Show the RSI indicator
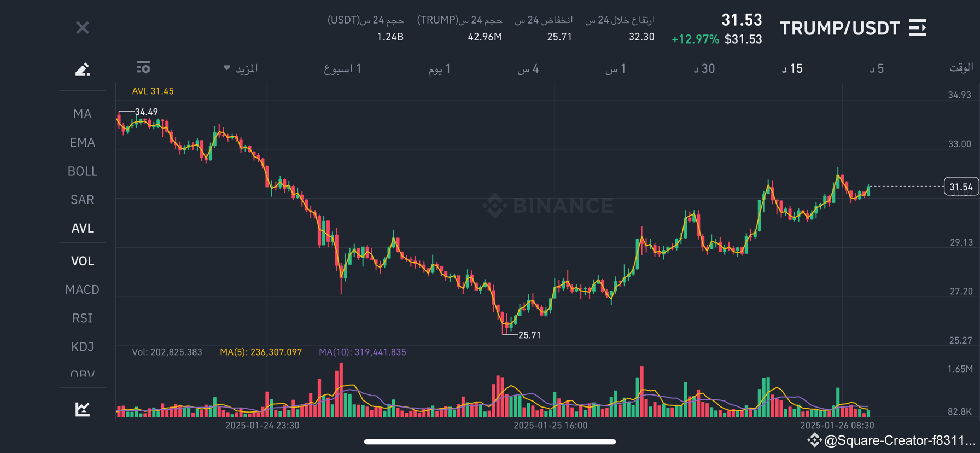980x453 pixels. click(x=82, y=318)
